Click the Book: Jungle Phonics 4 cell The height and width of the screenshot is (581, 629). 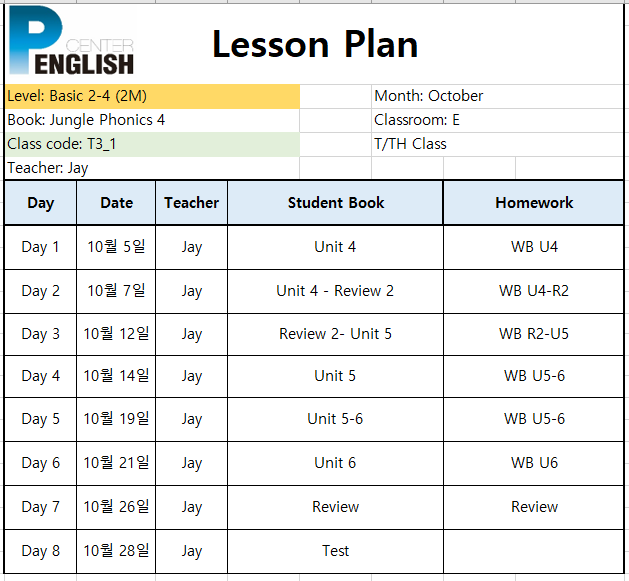(152, 120)
